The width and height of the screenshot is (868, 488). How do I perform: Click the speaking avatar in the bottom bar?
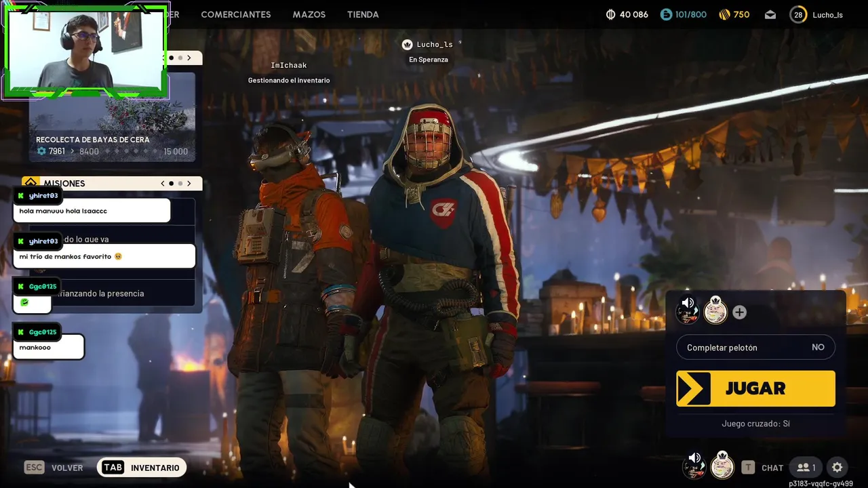pyautogui.click(x=694, y=466)
